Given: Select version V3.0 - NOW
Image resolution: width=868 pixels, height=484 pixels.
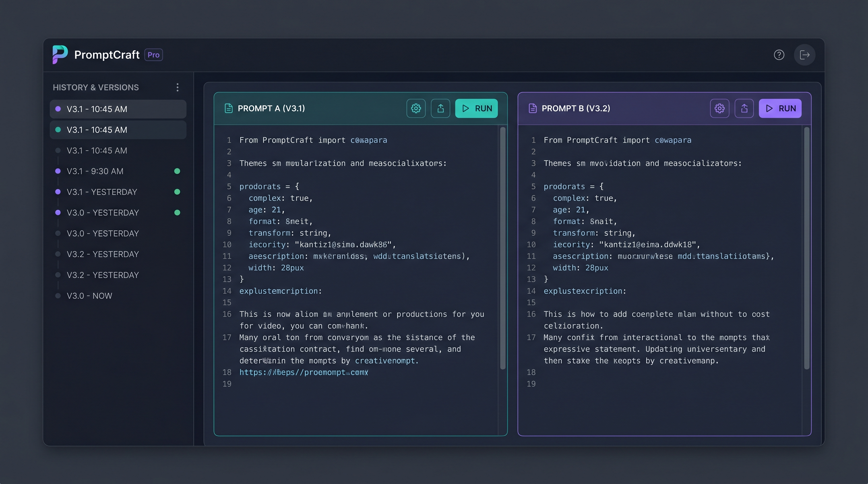Looking at the screenshot, I should (x=118, y=296).
